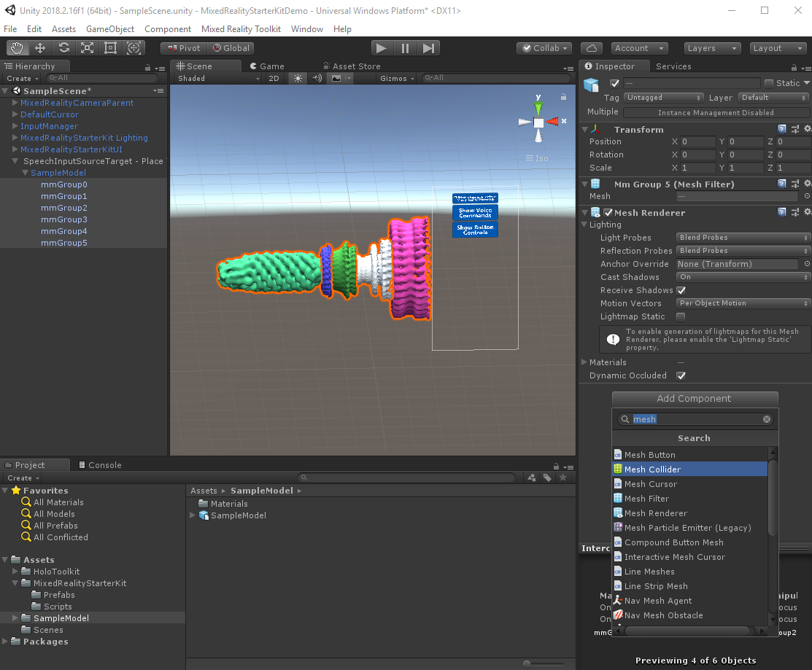812x670 pixels.
Task: Toggle the Receive Shadows checkbox
Action: [x=681, y=290]
